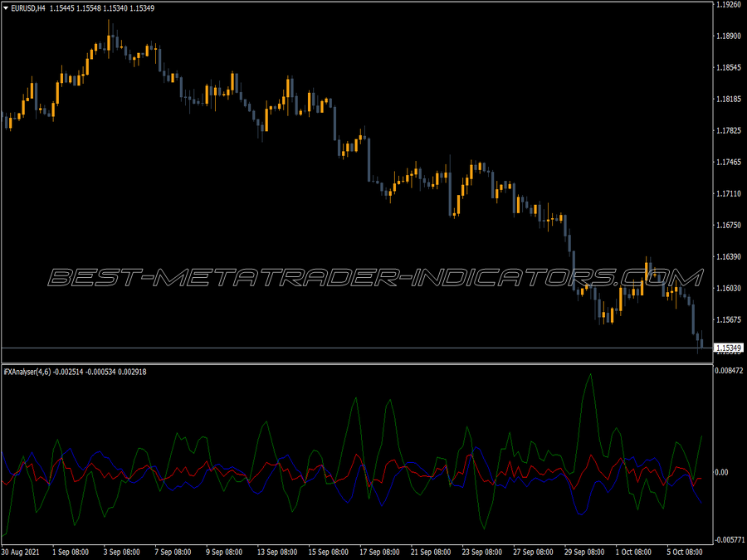The width and height of the screenshot is (747, 560).
Task: Select OHLC values 1.15445 1.15548 1.15340 1.15349
Action: tap(102, 8)
